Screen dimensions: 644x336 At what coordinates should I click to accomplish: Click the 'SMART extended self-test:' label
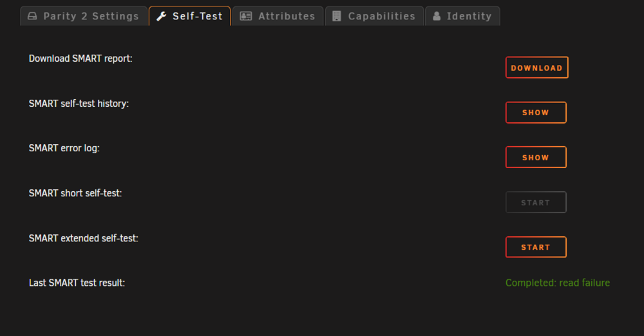tap(83, 238)
